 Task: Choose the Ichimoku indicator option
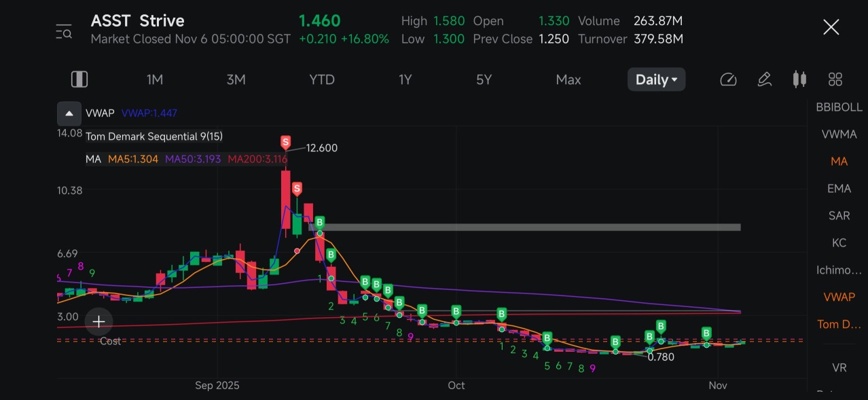point(839,270)
